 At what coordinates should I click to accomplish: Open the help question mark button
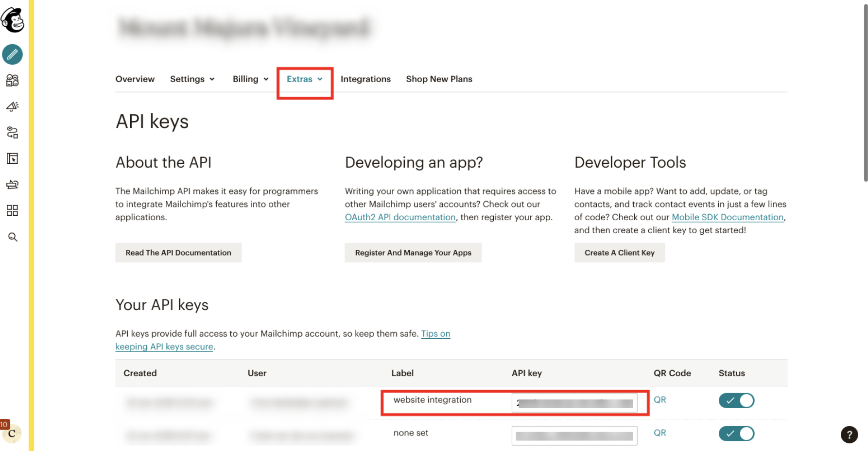(x=849, y=434)
